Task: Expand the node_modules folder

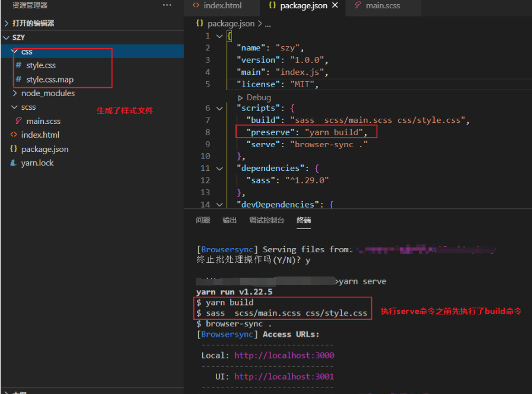Action: click(15, 93)
